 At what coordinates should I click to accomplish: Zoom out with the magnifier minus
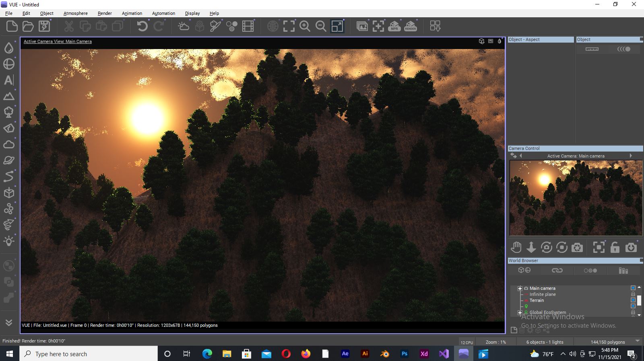pos(321,27)
